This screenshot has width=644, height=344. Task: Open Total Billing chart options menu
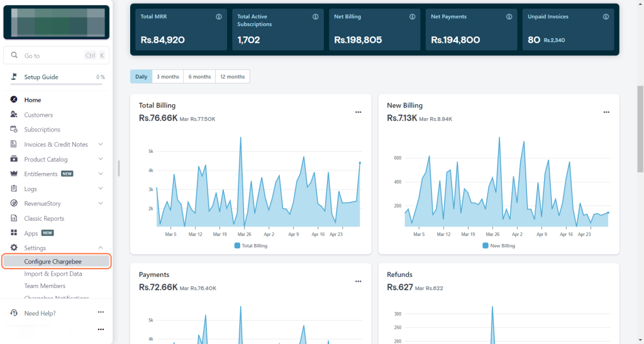point(358,112)
